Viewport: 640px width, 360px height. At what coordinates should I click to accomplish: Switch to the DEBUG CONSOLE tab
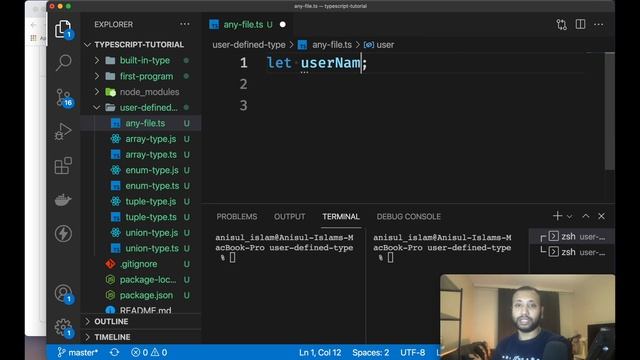pyautogui.click(x=409, y=217)
